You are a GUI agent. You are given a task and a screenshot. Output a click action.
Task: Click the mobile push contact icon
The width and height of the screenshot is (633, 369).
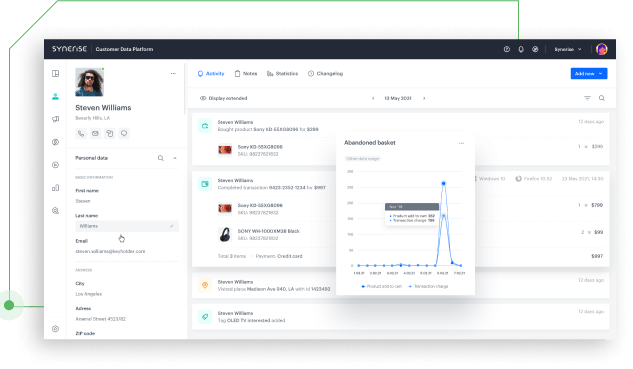pos(109,133)
